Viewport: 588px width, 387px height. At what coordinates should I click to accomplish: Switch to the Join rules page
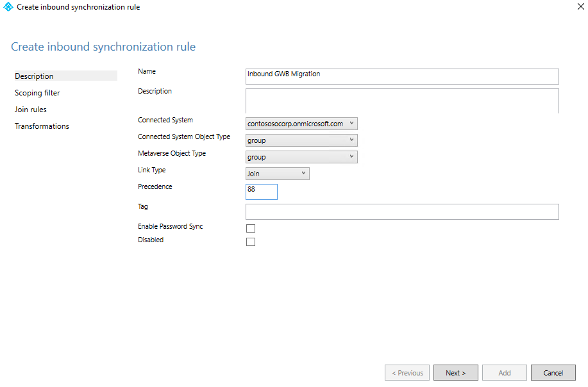(x=31, y=110)
